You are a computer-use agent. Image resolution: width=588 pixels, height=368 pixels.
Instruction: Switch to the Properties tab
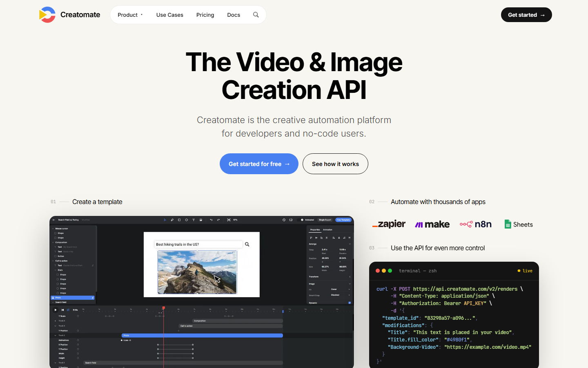tap(315, 230)
